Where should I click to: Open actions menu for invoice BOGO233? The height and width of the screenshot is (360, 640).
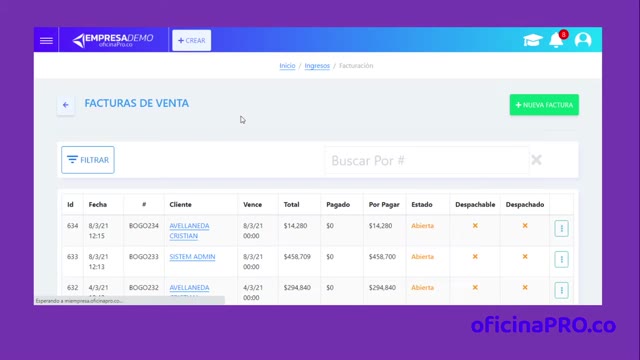[x=561, y=260]
